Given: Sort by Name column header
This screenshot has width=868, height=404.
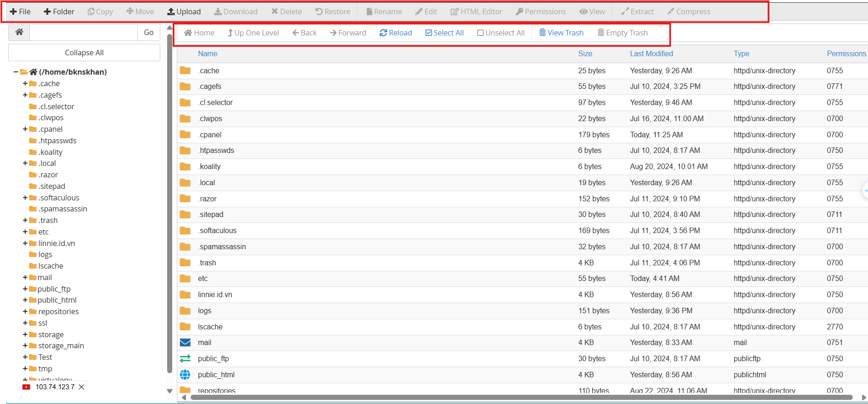Looking at the screenshot, I should pyautogui.click(x=208, y=53).
